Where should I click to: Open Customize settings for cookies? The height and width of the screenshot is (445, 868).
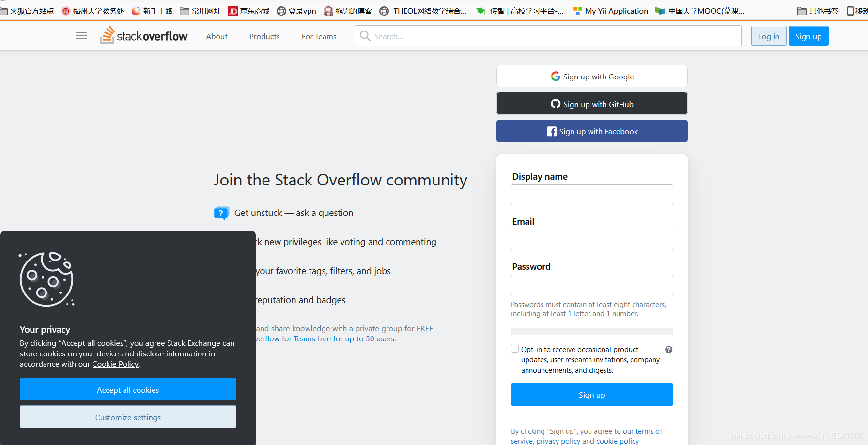tap(128, 417)
